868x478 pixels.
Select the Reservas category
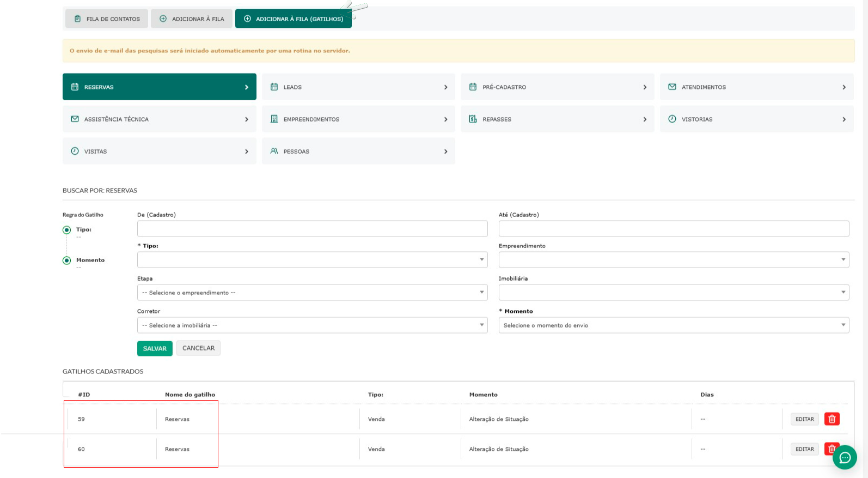pos(160,87)
